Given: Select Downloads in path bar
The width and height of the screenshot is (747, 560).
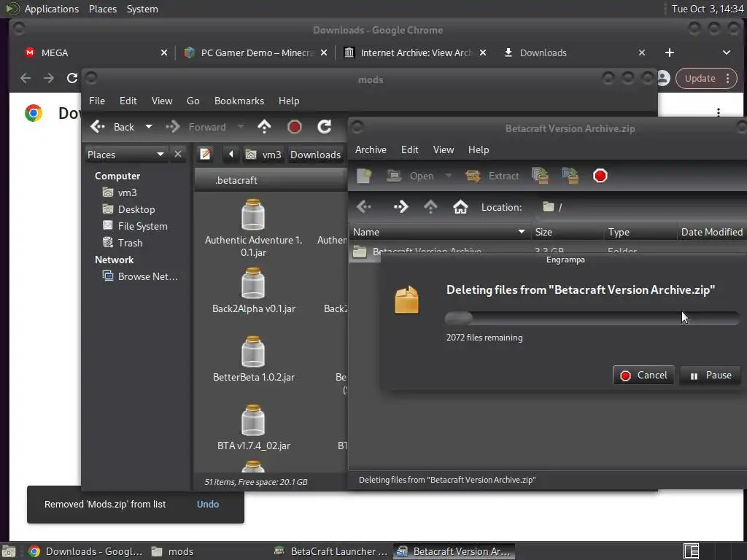Looking at the screenshot, I should click(315, 155).
